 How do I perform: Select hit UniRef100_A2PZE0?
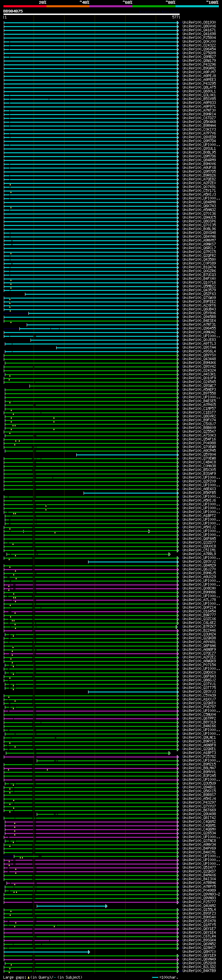(x=199, y=183)
